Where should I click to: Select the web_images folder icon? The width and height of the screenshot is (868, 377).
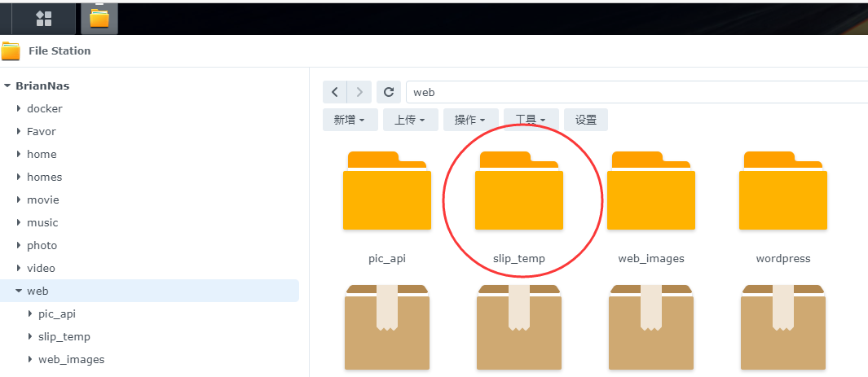tap(651, 191)
